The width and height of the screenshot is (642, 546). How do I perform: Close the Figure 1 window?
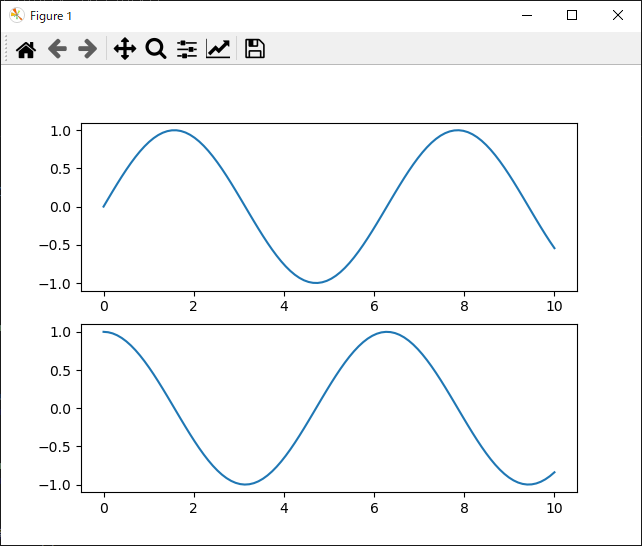[x=618, y=16]
